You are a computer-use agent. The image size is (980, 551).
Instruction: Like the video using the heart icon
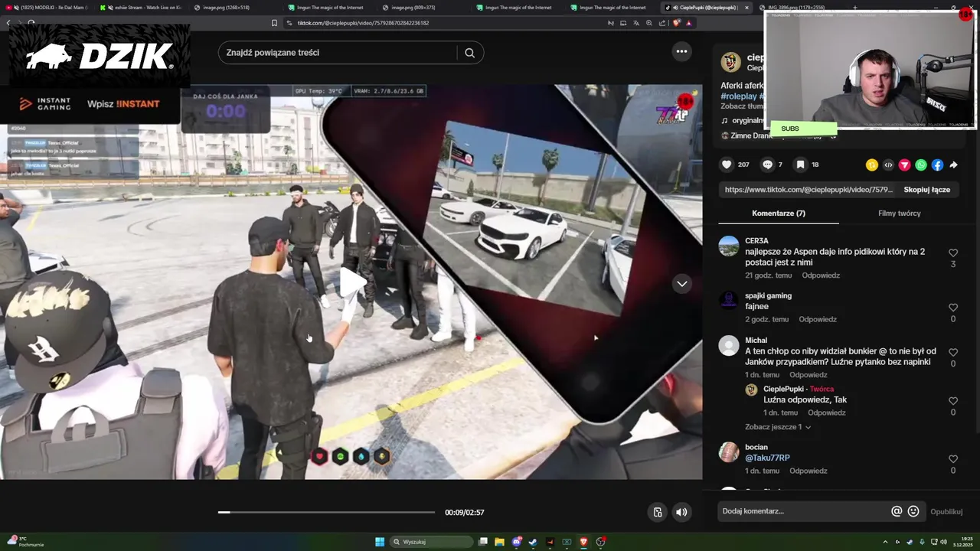(727, 165)
